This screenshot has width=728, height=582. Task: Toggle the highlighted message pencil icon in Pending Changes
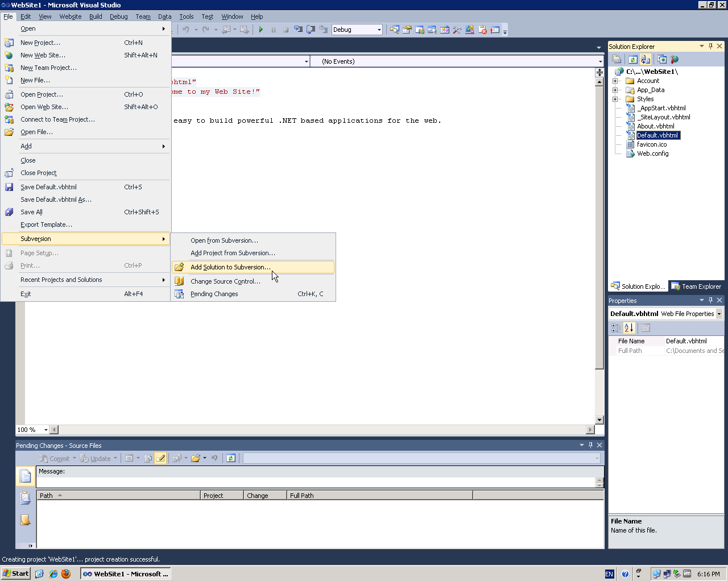160,458
